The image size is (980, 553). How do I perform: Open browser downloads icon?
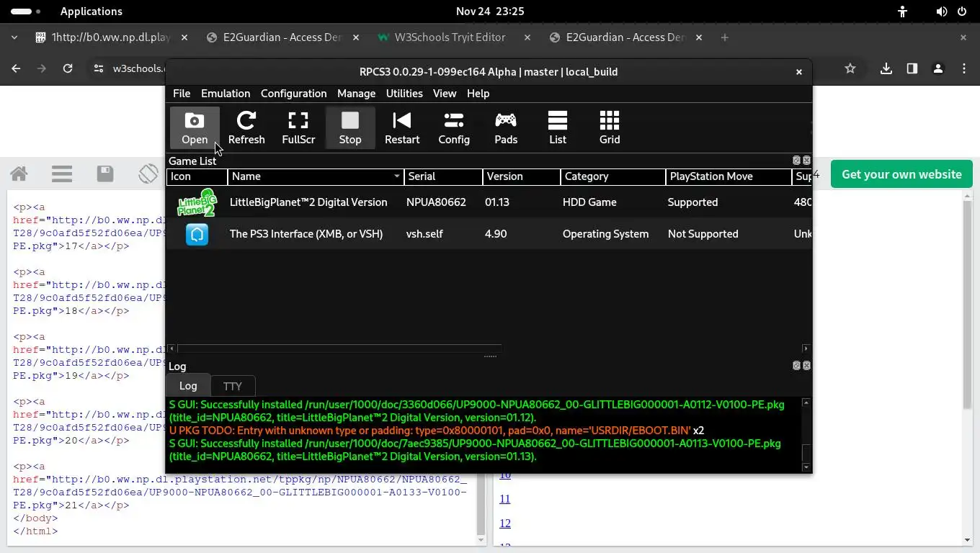[886, 68]
